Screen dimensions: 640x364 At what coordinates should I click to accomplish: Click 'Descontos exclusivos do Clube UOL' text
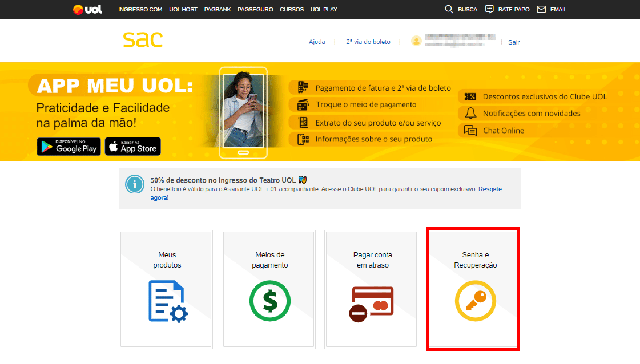(545, 97)
